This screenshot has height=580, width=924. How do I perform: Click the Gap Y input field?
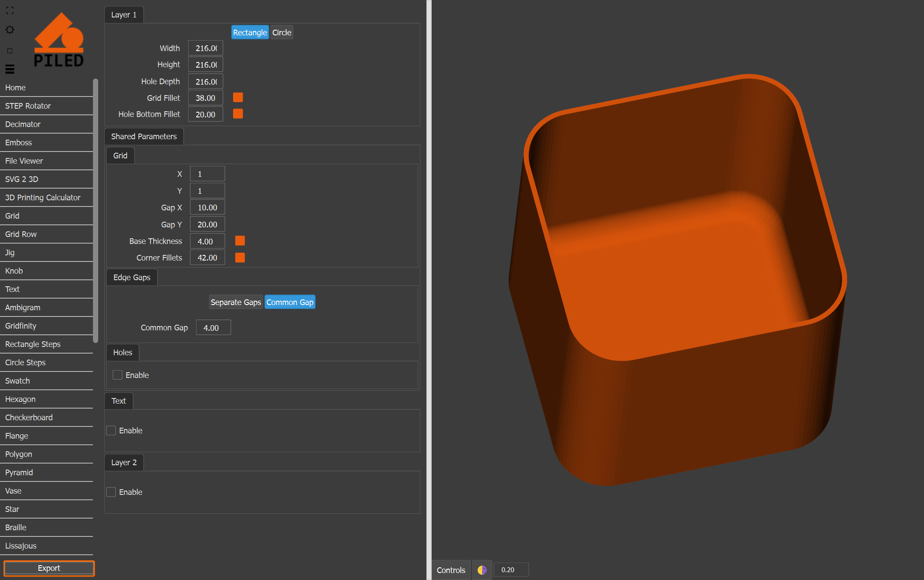click(207, 224)
